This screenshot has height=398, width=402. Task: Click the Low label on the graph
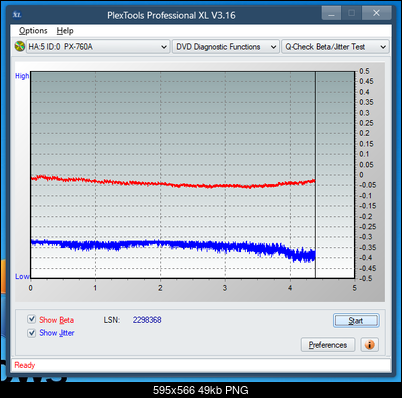(x=22, y=276)
